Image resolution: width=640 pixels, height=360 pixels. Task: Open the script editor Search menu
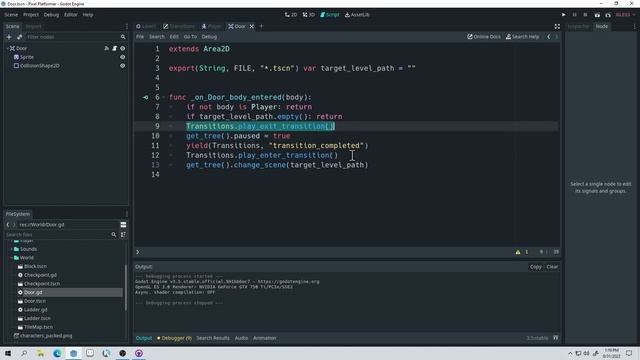coord(157,37)
